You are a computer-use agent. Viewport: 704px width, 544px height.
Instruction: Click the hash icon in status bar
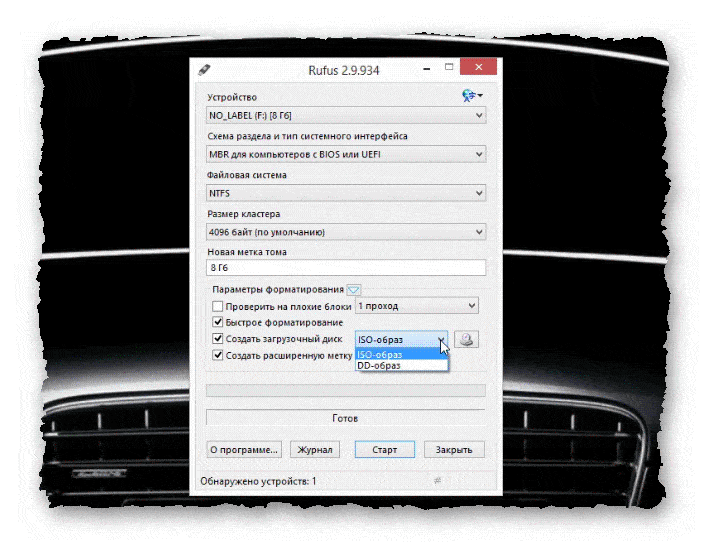pos(437,481)
